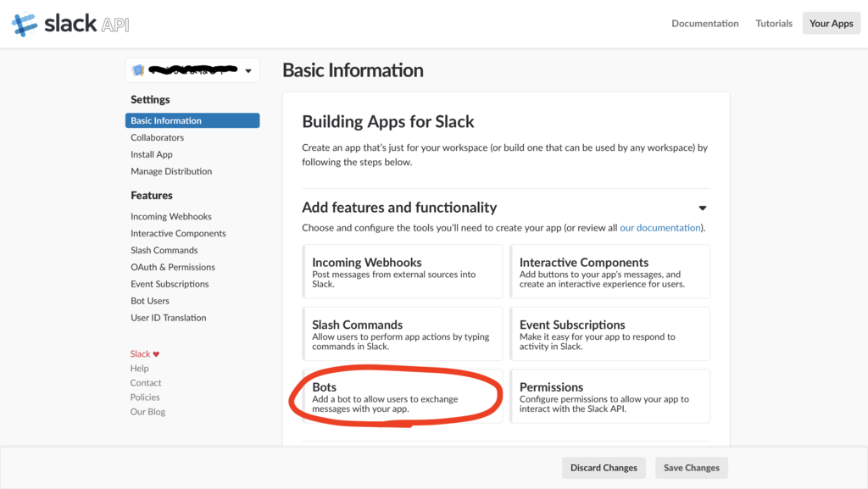Screen dimensions: 868x489
Task: Open the Event Subscriptions card
Action: point(609,334)
